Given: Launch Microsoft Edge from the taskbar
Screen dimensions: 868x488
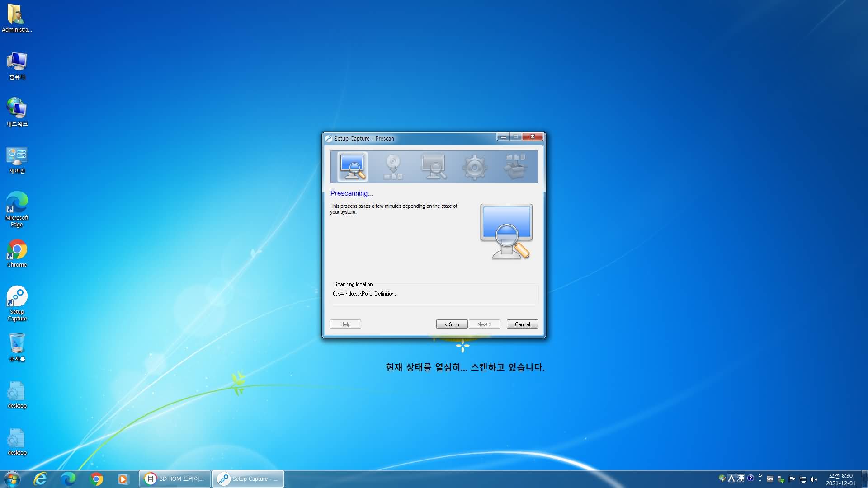Looking at the screenshot, I should [x=68, y=479].
